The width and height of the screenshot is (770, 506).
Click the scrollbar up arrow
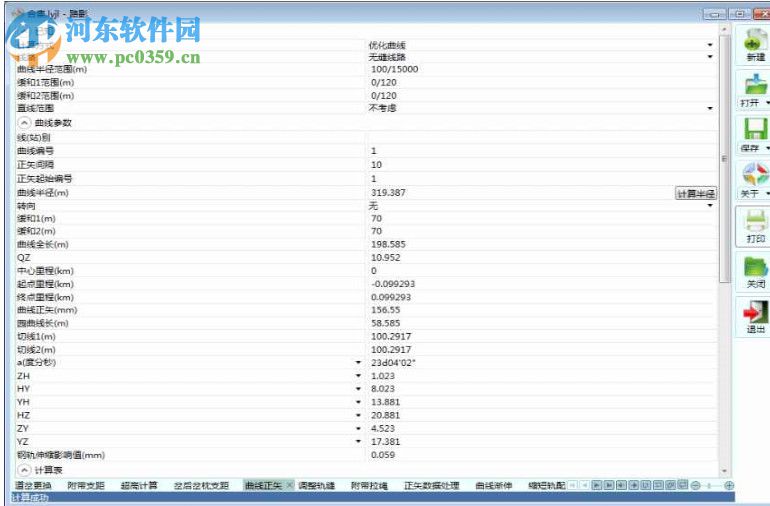point(724,29)
